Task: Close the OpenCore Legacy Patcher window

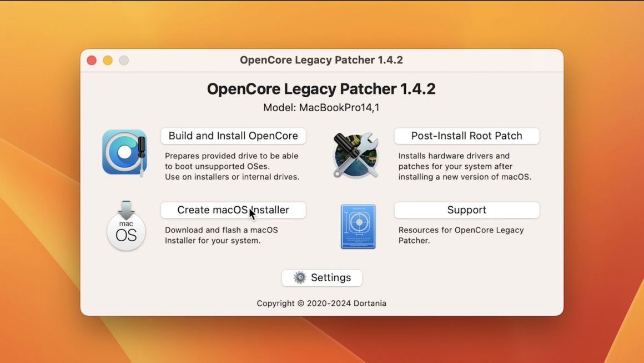Action: click(x=92, y=61)
